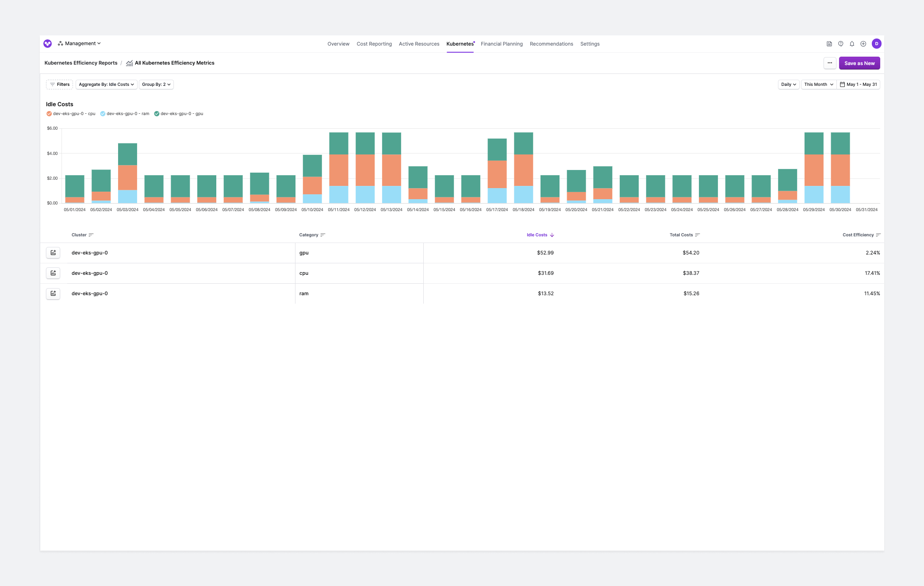Open the Aggregate By: Idle Costs dropdown
The image size is (924, 586).
[107, 84]
